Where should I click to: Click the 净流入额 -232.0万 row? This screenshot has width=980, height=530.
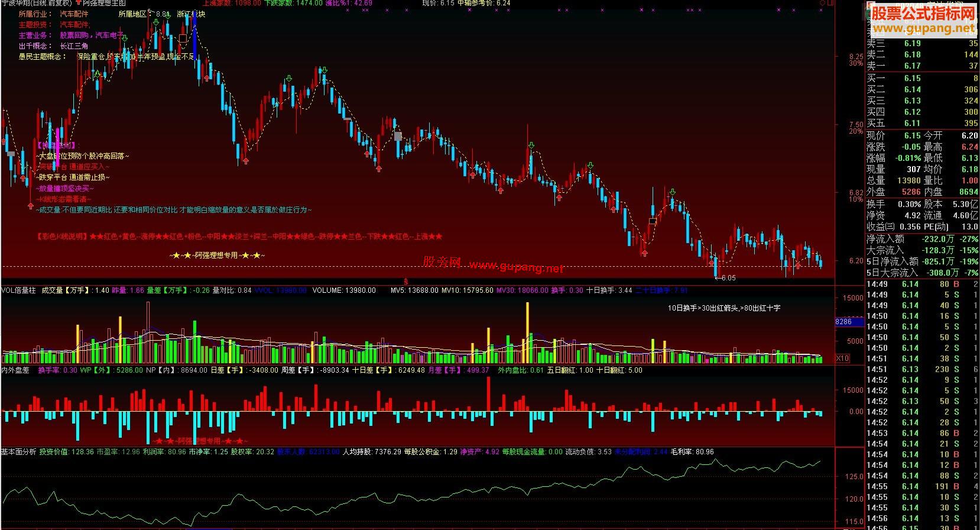[x=922, y=239]
